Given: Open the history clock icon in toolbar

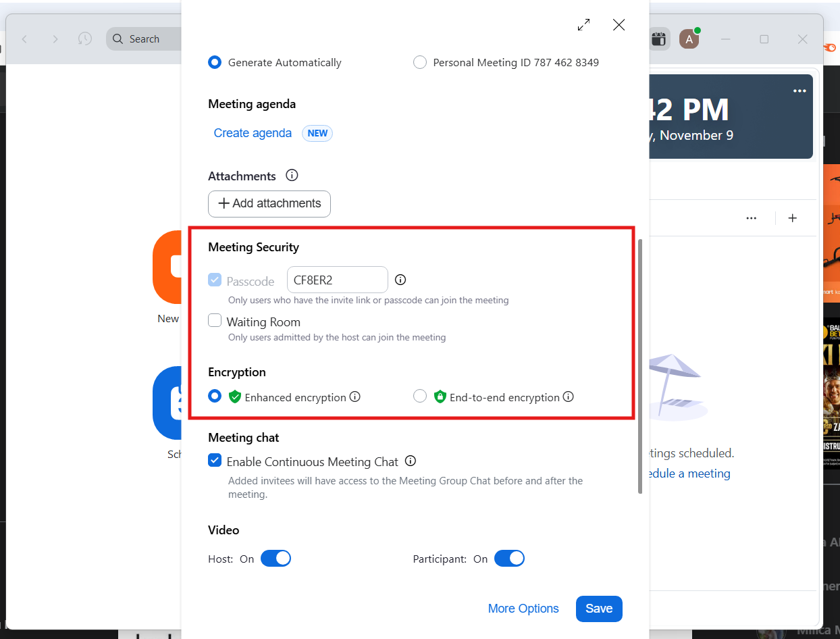Looking at the screenshot, I should point(84,39).
